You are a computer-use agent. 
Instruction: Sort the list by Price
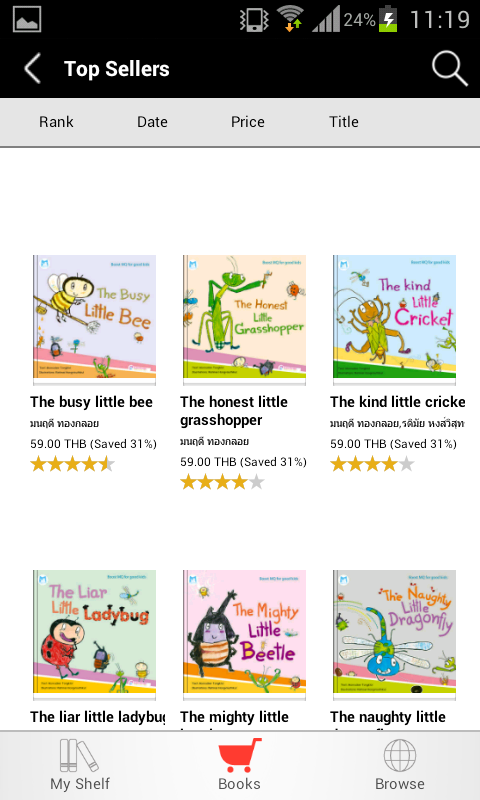click(247, 122)
